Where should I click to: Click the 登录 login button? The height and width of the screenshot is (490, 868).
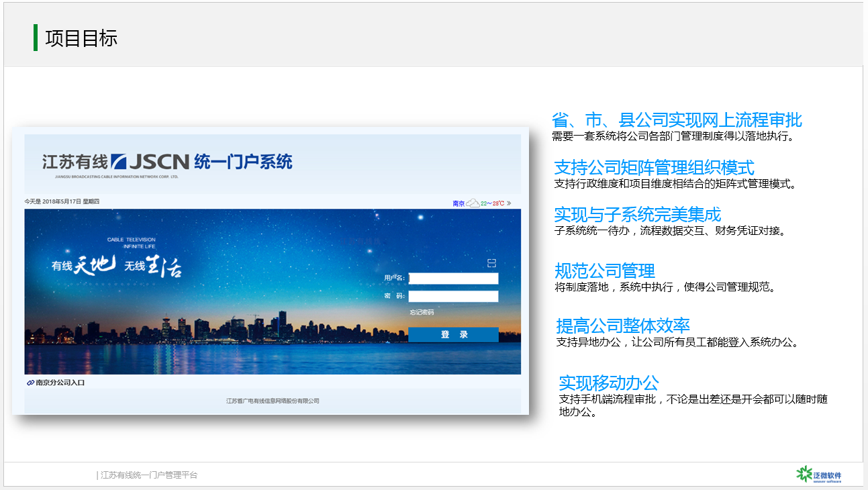coord(453,334)
